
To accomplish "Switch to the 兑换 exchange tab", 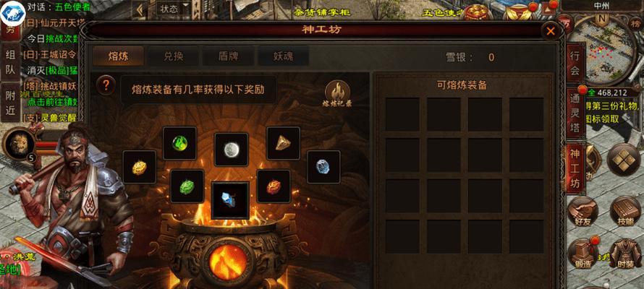I will [x=174, y=56].
